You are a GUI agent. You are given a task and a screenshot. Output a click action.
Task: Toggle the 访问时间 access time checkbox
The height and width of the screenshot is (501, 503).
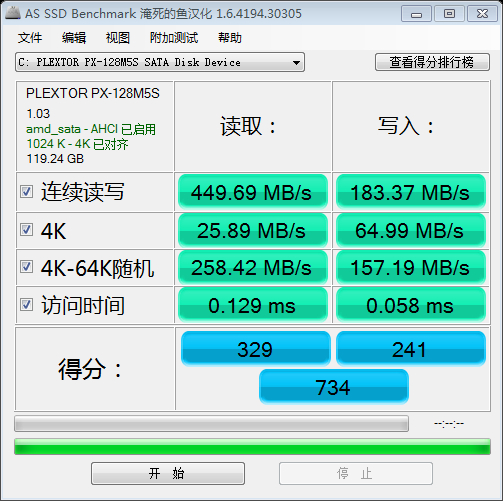(x=26, y=305)
